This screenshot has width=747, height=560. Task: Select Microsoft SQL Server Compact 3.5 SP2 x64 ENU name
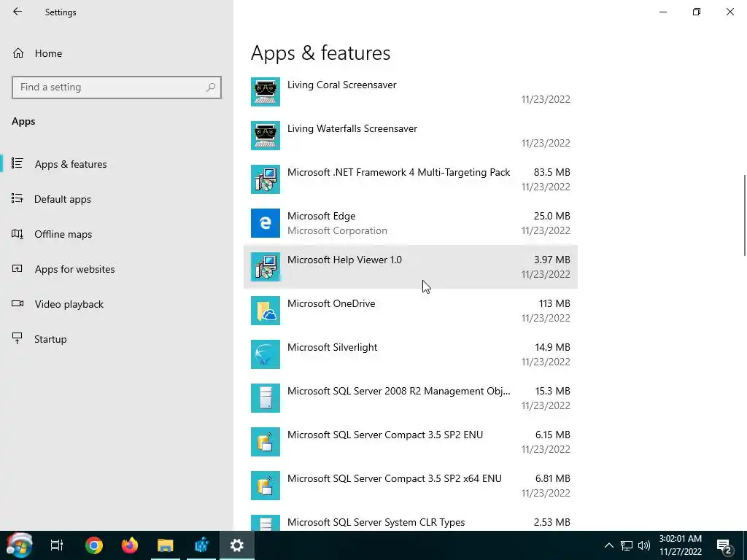pyautogui.click(x=395, y=479)
